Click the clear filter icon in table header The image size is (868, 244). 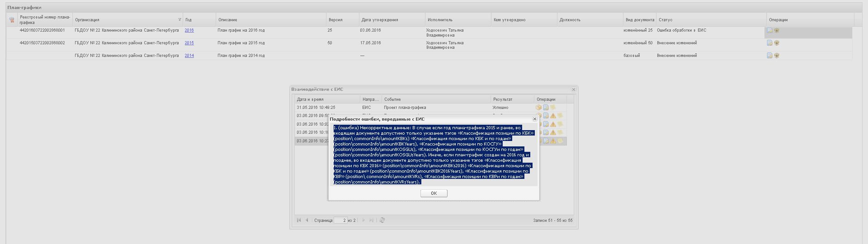pos(12,20)
